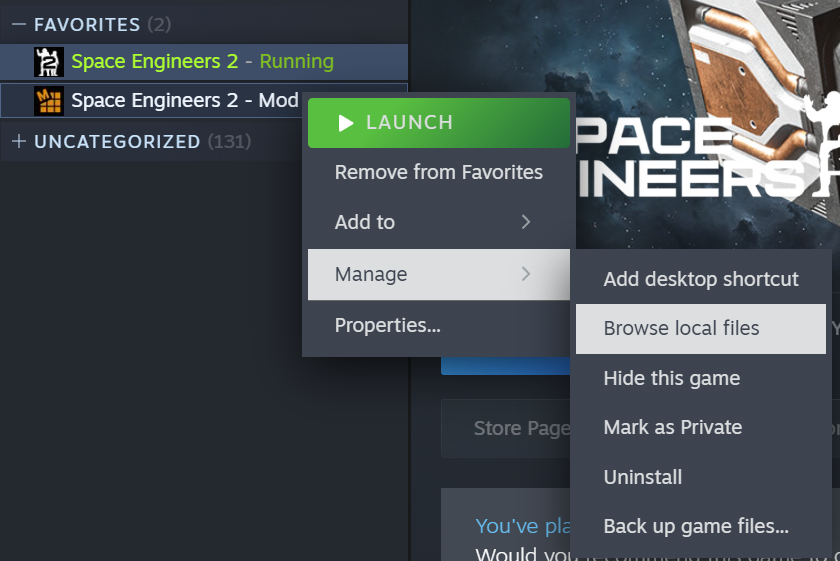Click the Uncategorized heading text

[x=117, y=141]
